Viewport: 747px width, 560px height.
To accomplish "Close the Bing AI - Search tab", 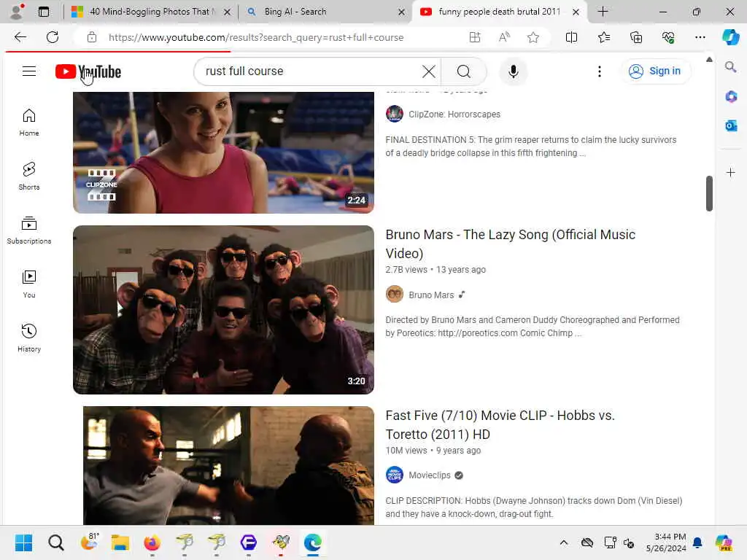I will click(x=401, y=12).
